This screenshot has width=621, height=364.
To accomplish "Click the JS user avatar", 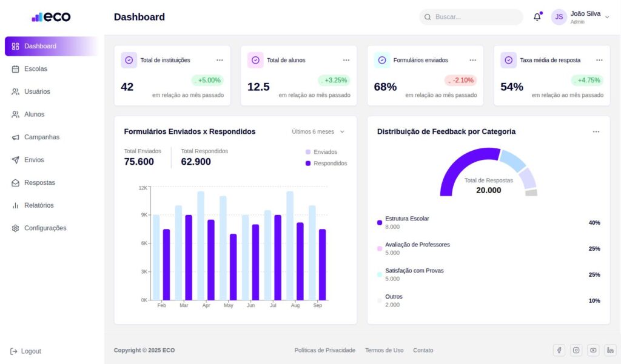I will (x=559, y=17).
